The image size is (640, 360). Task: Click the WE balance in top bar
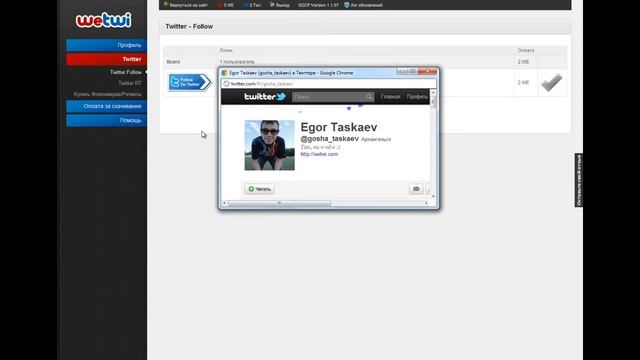point(226,5)
